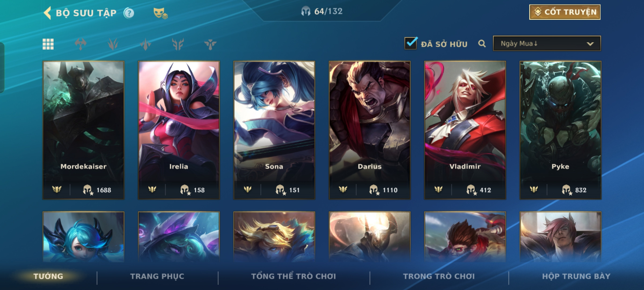The height and width of the screenshot is (290, 644).
Task: Go back using the Bộ Sưu Tập arrow
Action: tap(47, 13)
